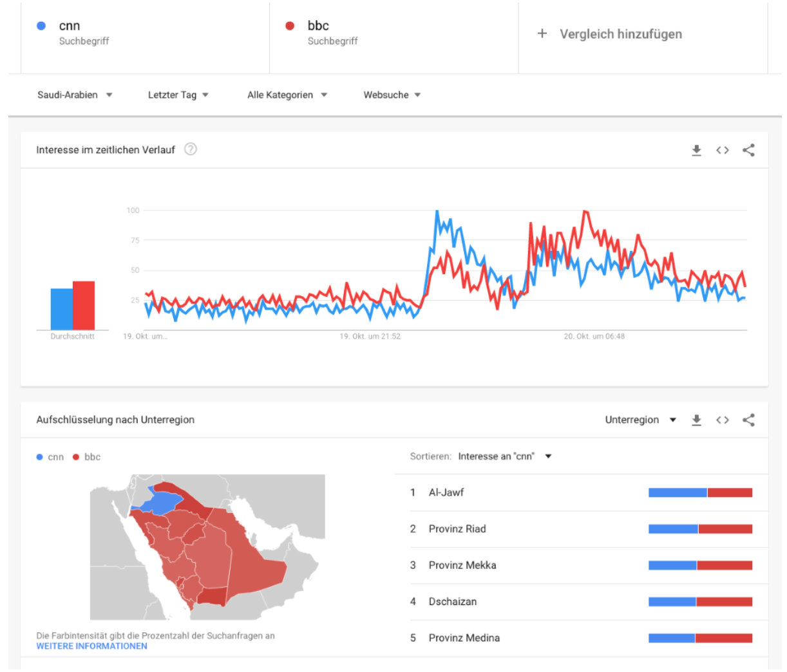Edit the cnn search term
787x672 pixels.
coord(70,26)
